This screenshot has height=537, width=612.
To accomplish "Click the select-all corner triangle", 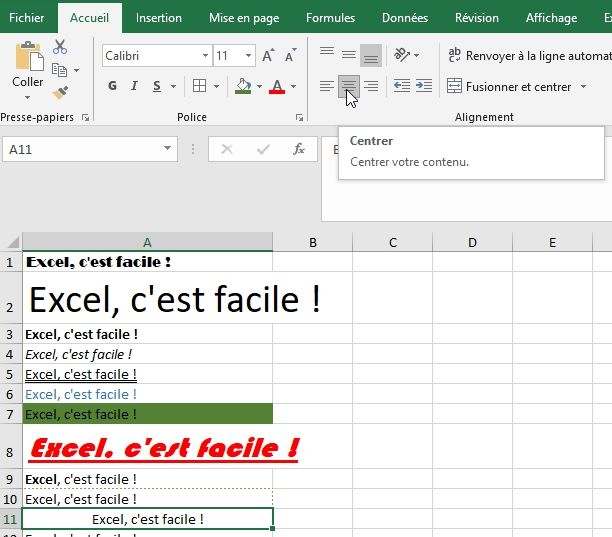I will [x=12, y=242].
